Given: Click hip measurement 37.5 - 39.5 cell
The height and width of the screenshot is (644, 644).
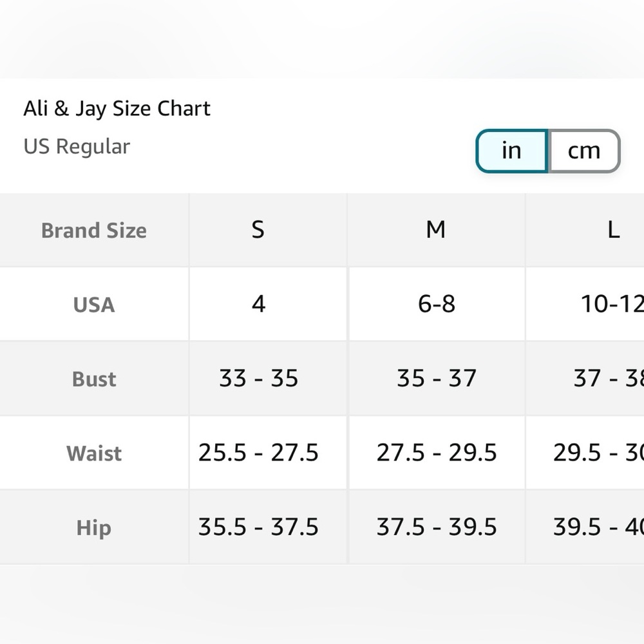Looking at the screenshot, I should [437, 527].
